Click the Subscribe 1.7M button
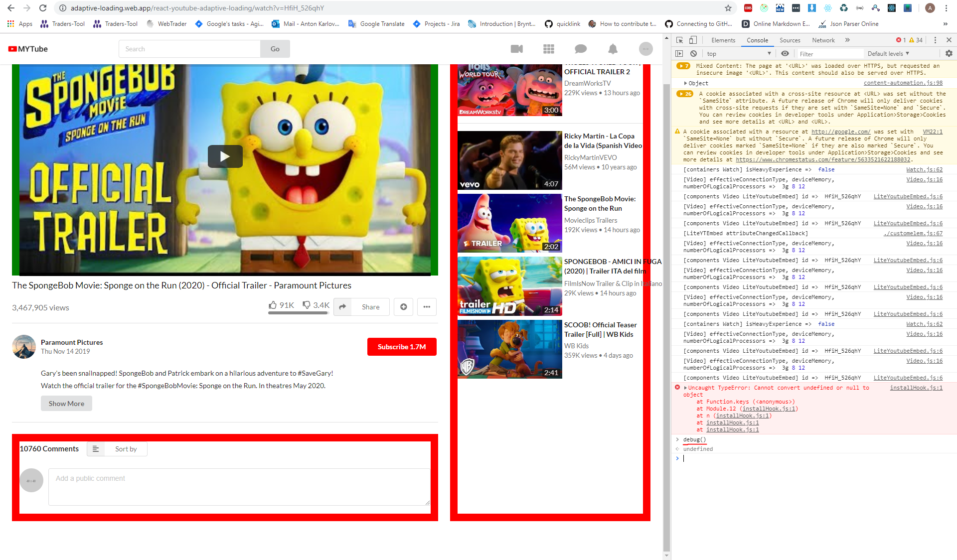Viewport: 957px width, 560px height. point(402,346)
